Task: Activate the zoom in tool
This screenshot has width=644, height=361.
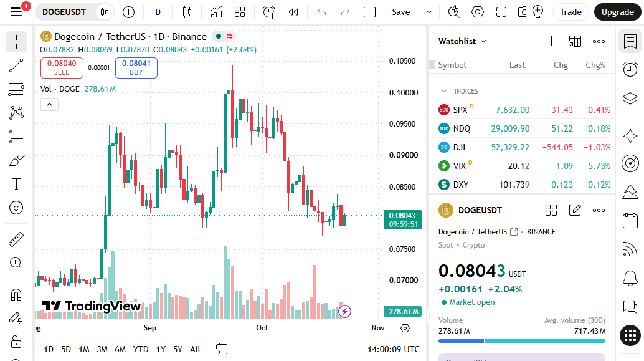Action: (x=16, y=262)
